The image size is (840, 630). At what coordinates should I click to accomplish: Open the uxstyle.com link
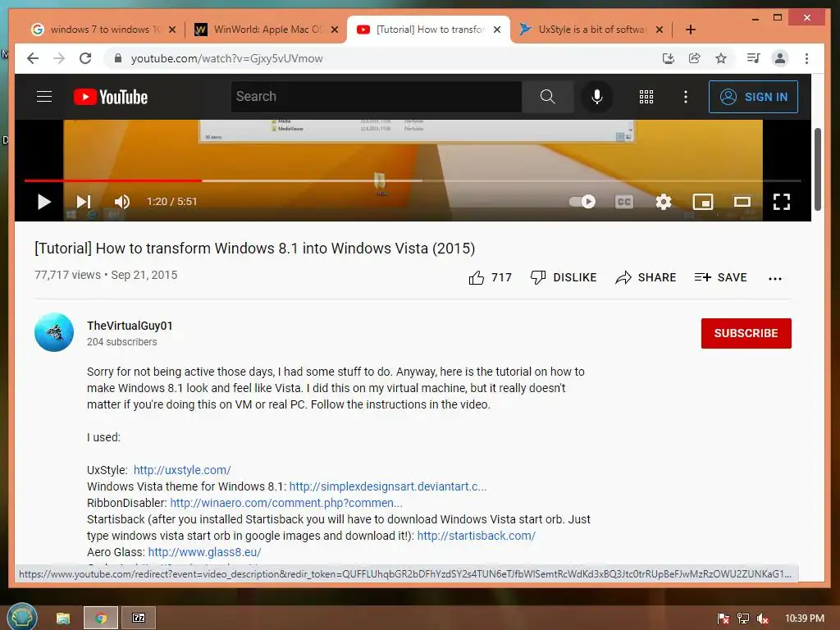[x=182, y=470]
